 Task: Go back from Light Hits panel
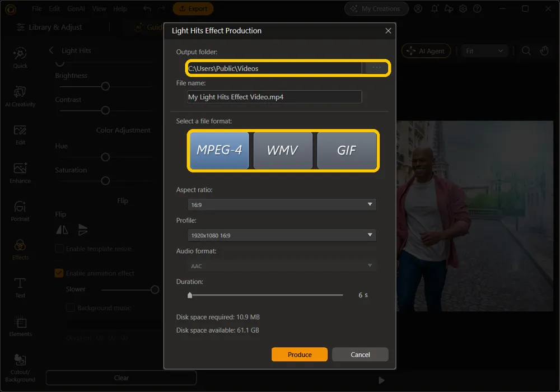click(51, 50)
